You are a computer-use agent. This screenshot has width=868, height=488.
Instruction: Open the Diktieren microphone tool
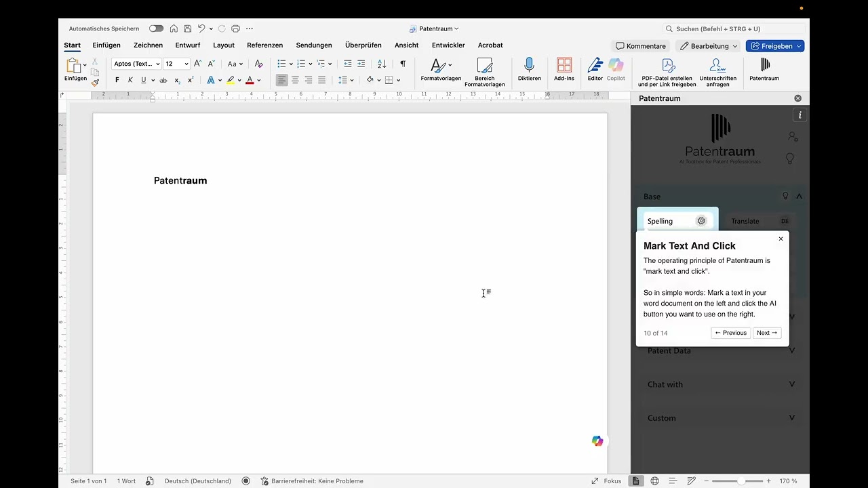(x=530, y=69)
